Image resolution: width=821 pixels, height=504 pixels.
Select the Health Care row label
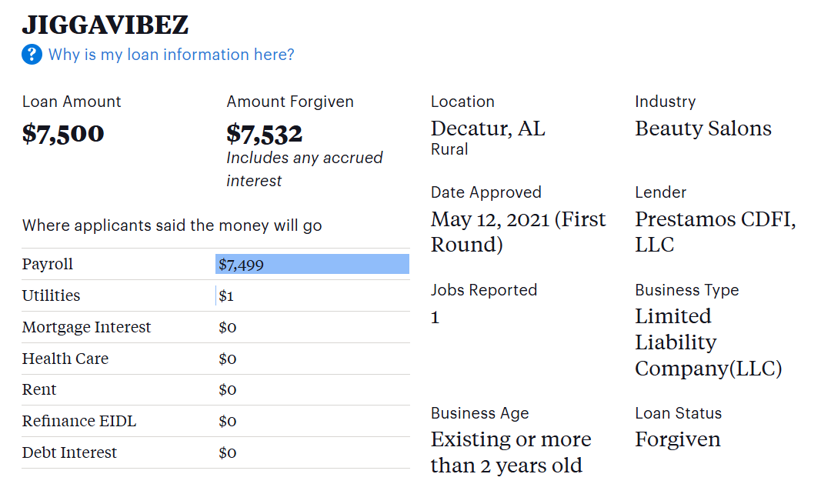tap(65, 359)
